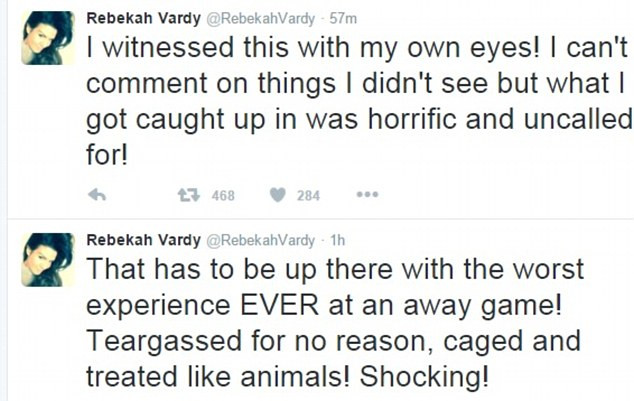The width and height of the screenshot is (634, 401).
Task: Open the profile avatar on second tweet
Action: pos(48,260)
